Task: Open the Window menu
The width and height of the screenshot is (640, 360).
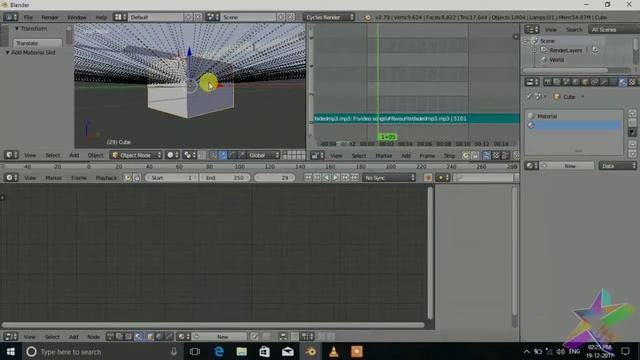Action: (x=76, y=17)
